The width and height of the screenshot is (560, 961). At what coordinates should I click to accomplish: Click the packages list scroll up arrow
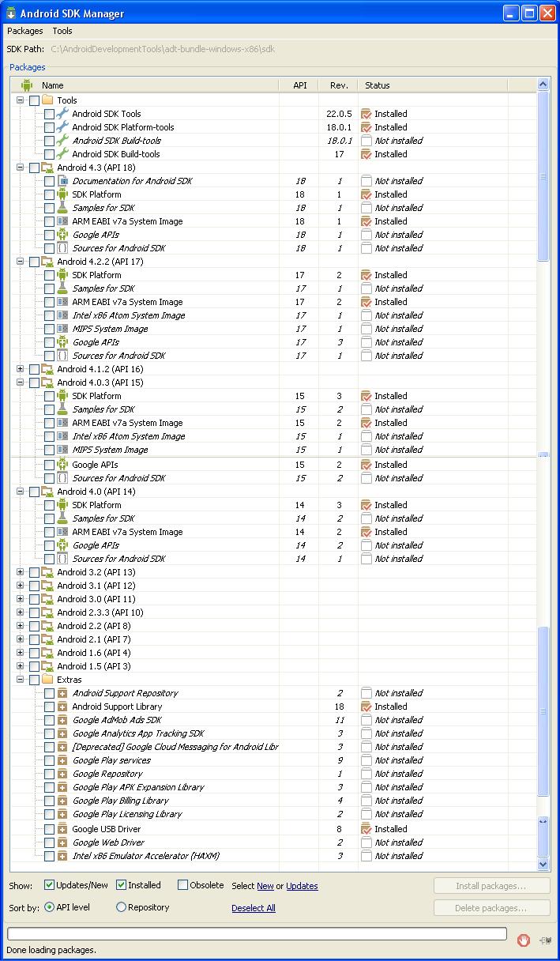[x=543, y=85]
